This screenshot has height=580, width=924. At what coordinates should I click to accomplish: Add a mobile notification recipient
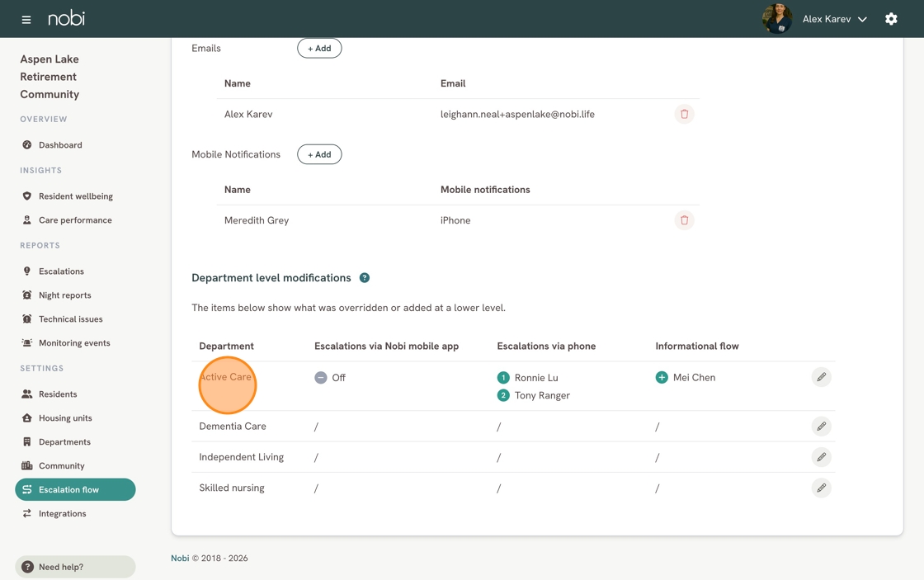(319, 154)
